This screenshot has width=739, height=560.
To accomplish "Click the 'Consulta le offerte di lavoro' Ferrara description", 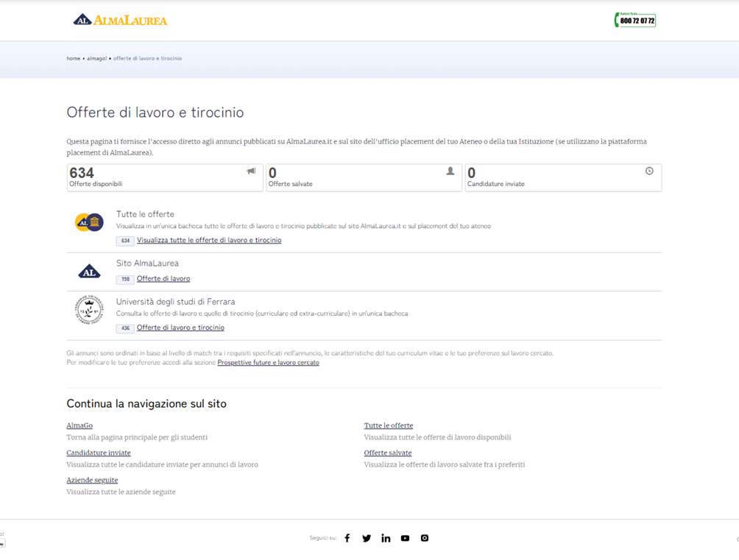I will pos(262,313).
